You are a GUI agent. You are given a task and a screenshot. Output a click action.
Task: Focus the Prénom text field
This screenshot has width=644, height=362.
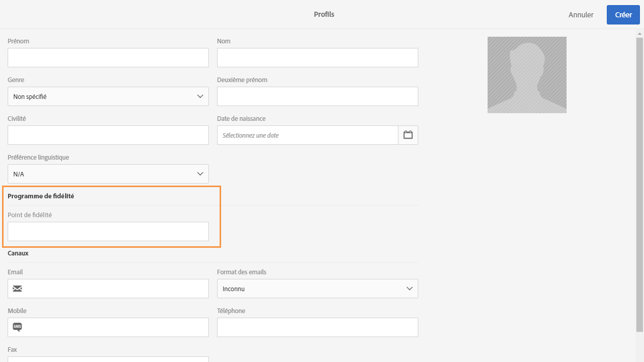(x=108, y=58)
